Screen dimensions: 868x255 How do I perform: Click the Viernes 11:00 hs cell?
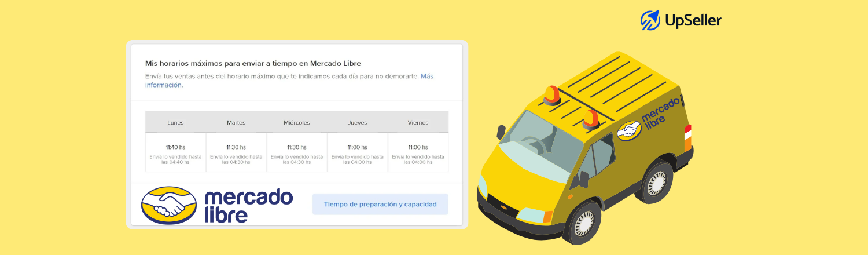[418, 152]
